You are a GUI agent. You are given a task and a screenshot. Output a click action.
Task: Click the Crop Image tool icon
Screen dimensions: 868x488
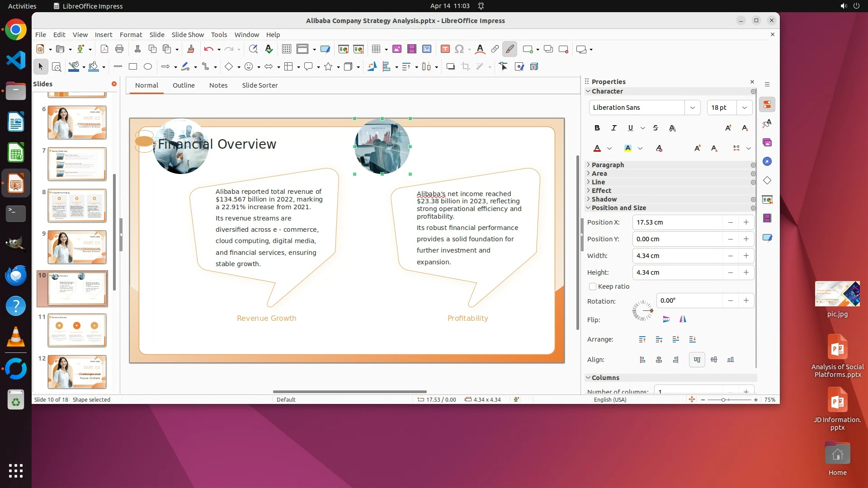(465, 67)
